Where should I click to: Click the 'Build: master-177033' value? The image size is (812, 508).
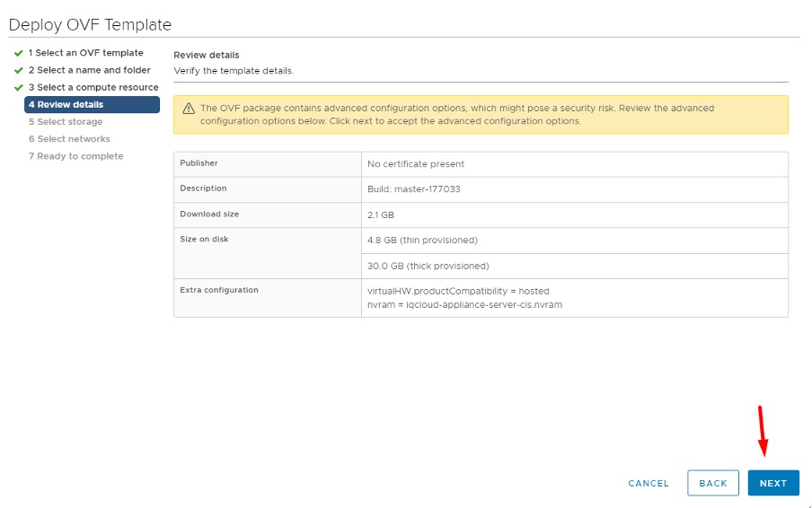click(414, 188)
